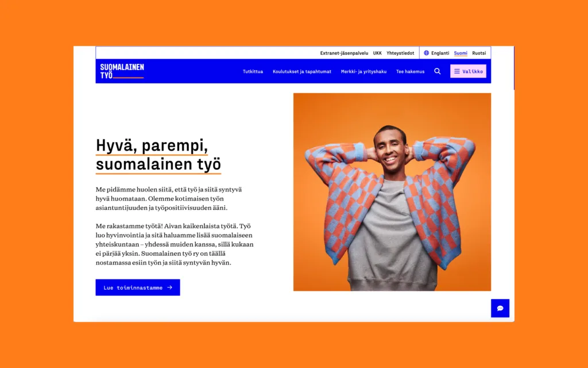This screenshot has height=368, width=588.
Task: Open the UKK link
Action: click(x=377, y=53)
